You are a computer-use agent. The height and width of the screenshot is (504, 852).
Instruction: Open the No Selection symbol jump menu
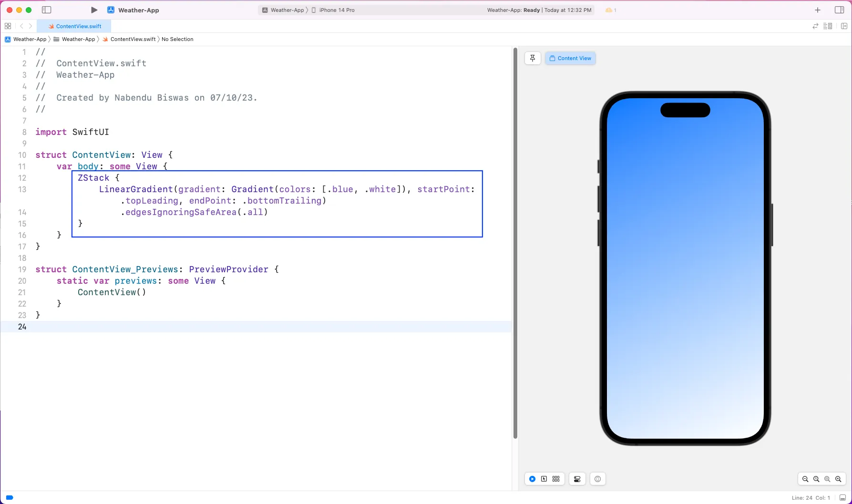[177, 39]
